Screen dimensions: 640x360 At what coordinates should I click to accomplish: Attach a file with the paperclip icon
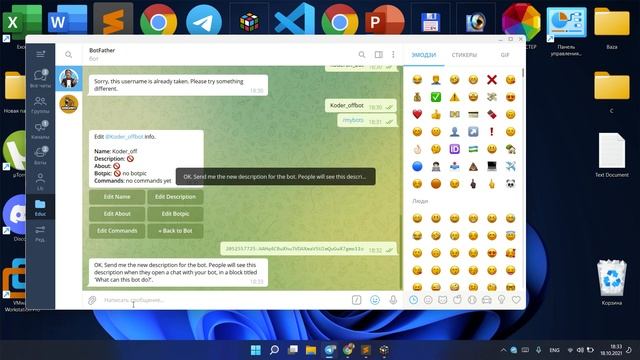(92, 300)
